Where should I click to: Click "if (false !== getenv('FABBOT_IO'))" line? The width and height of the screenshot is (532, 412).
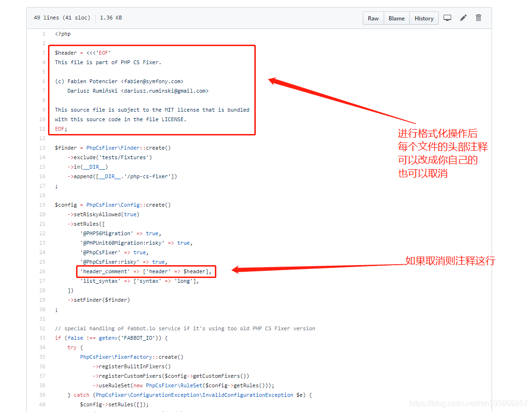tap(111, 338)
